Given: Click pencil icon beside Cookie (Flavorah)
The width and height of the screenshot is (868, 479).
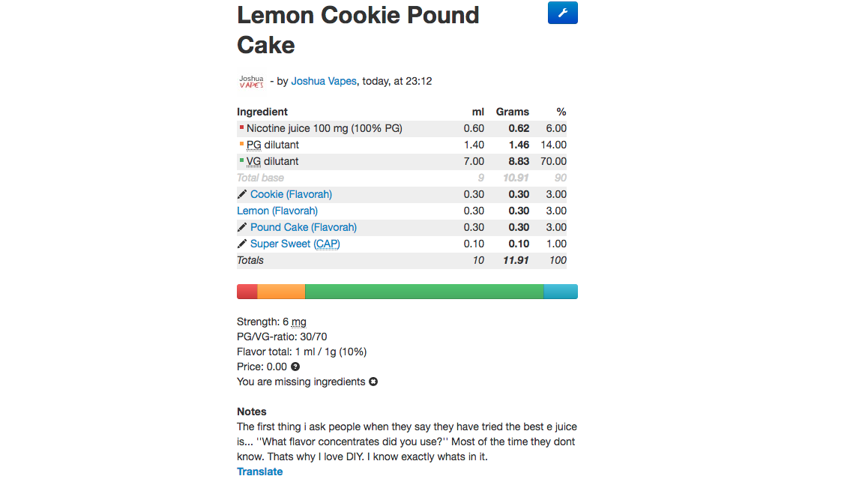Looking at the screenshot, I should (242, 194).
